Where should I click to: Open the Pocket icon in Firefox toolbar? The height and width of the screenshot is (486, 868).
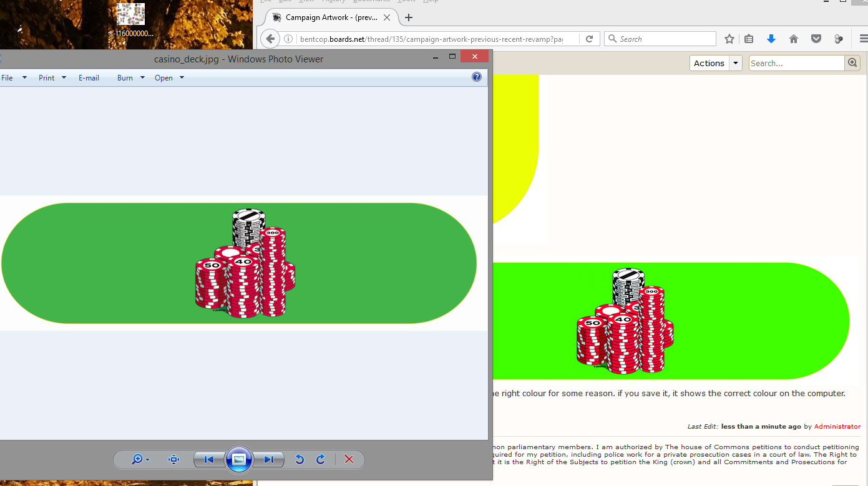(x=816, y=39)
